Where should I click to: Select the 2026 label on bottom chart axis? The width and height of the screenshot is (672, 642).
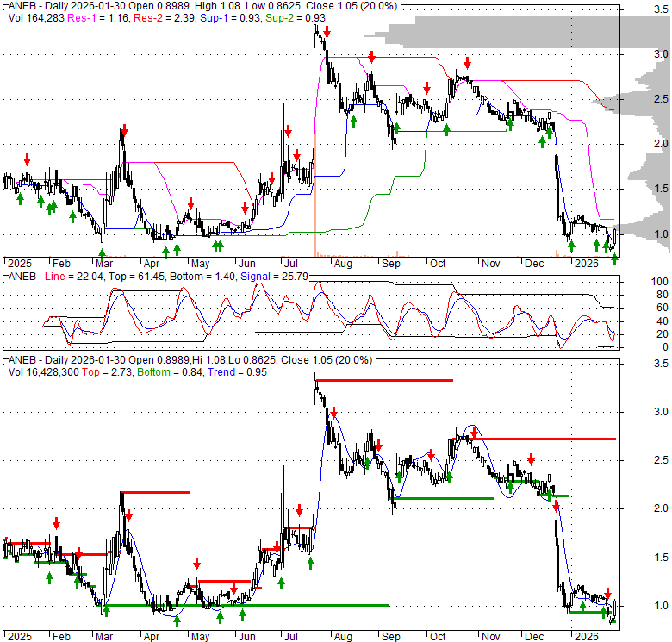(586, 635)
